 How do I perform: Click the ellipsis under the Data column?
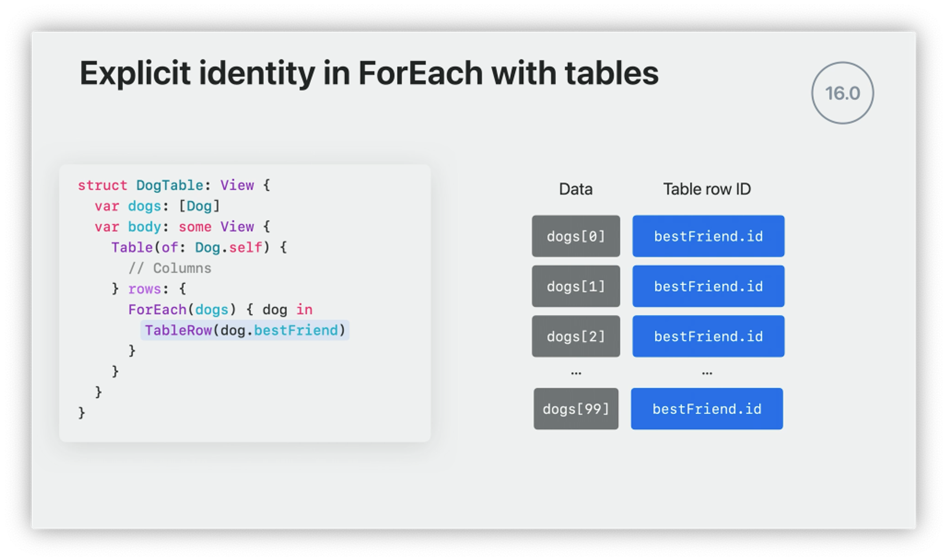[576, 373]
